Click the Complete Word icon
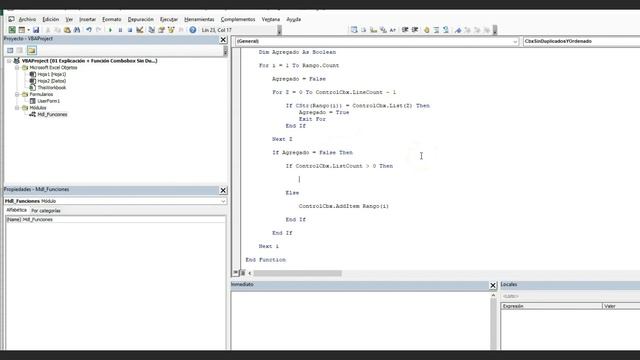Screen dimensions: 640x360 pos(393,30)
